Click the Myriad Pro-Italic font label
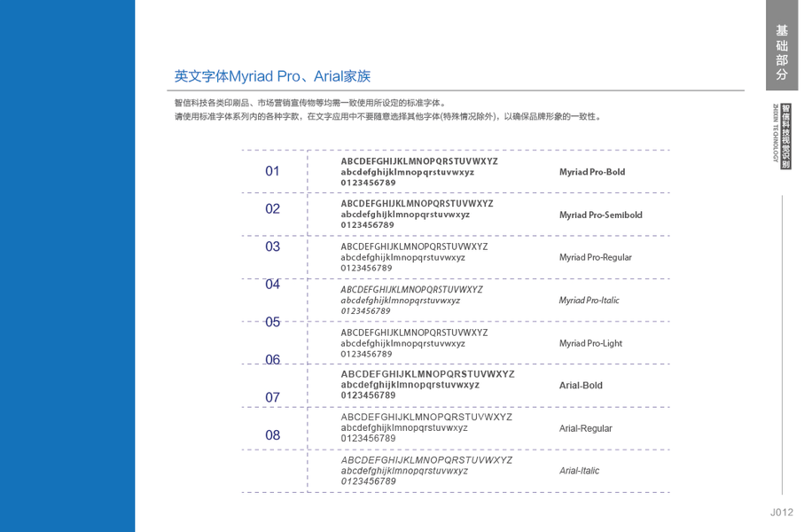The height and width of the screenshot is (532, 812). click(589, 301)
